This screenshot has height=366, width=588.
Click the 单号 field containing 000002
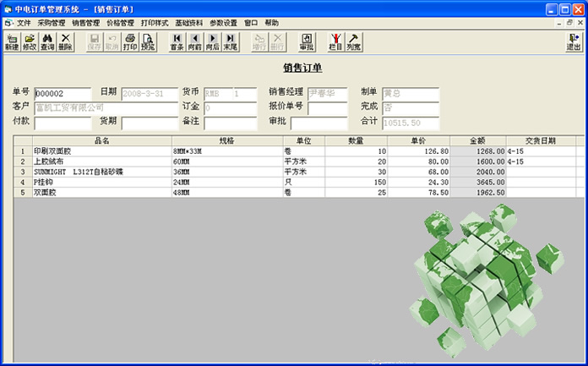63,94
